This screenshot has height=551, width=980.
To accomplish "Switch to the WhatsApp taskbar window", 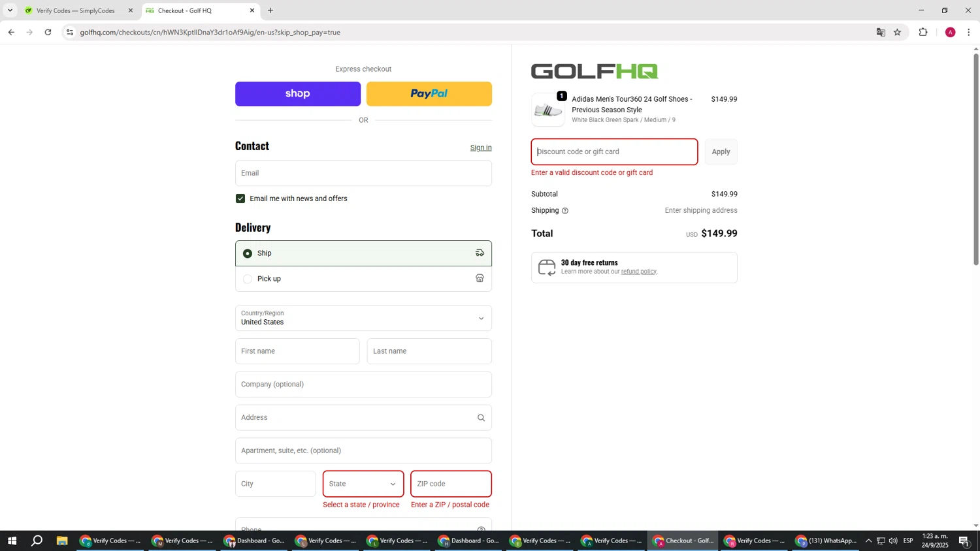I will click(x=826, y=541).
